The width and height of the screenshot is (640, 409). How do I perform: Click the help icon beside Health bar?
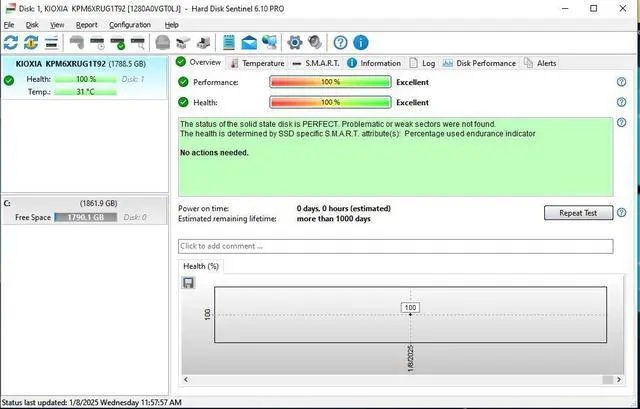coord(621,102)
